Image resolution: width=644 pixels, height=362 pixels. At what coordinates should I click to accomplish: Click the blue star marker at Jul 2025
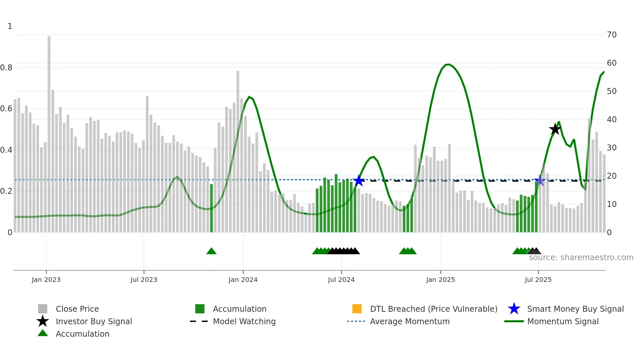pos(540,180)
